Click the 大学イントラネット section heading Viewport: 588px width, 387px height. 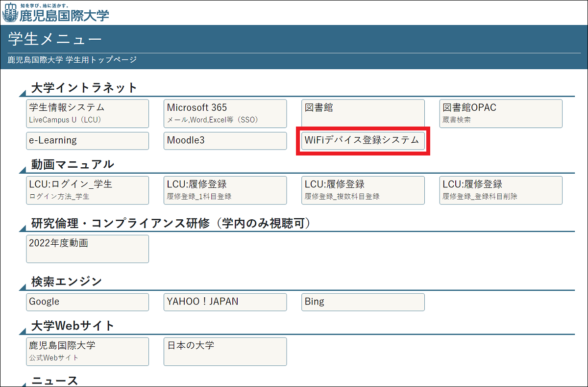point(84,88)
